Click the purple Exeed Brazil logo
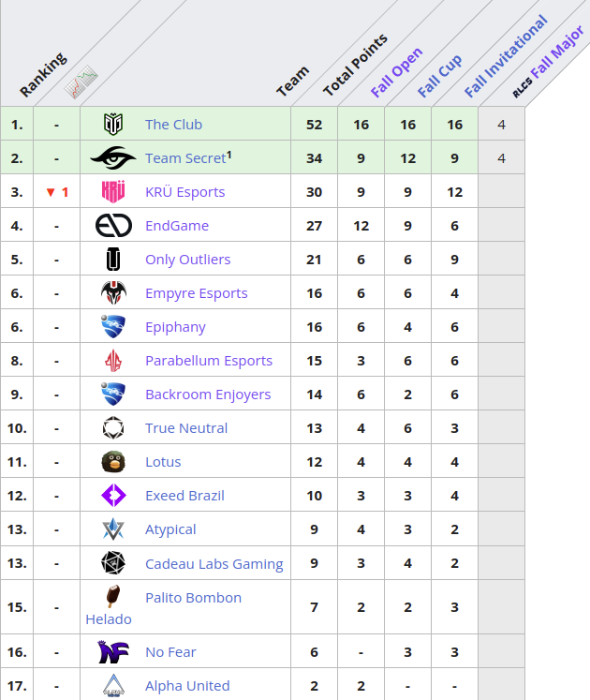590x700 pixels. click(113, 496)
